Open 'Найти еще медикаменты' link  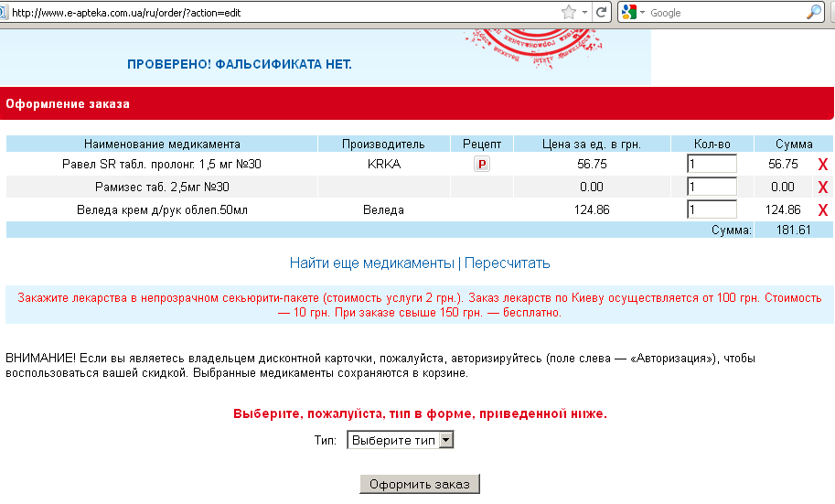(x=371, y=263)
